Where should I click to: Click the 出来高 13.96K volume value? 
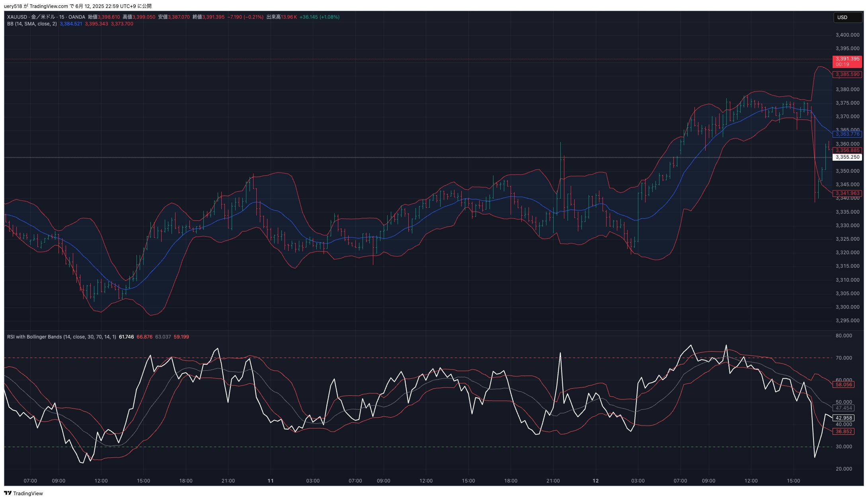[x=289, y=17]
